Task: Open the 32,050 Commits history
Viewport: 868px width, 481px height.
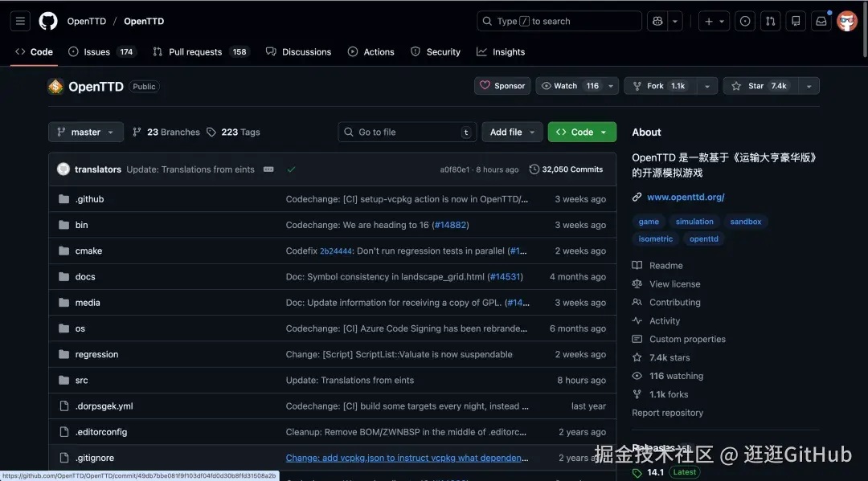Action: pyautogui.click(x=567, y=169)
